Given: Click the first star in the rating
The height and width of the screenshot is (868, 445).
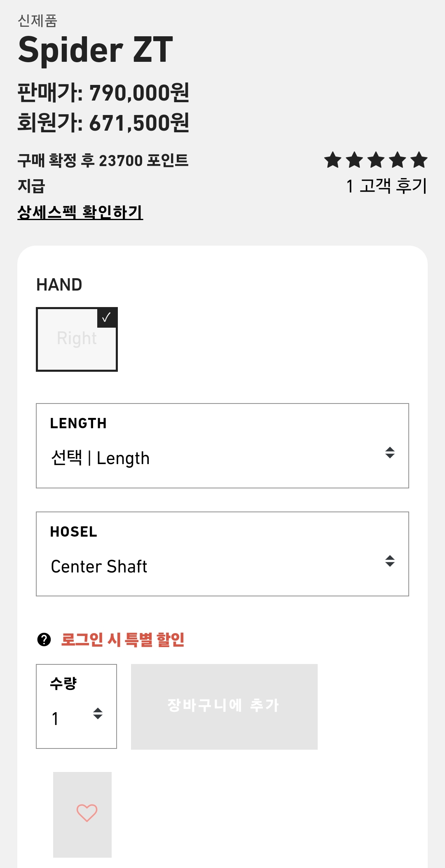Looking at the screenshot, I should pos(333,160).
